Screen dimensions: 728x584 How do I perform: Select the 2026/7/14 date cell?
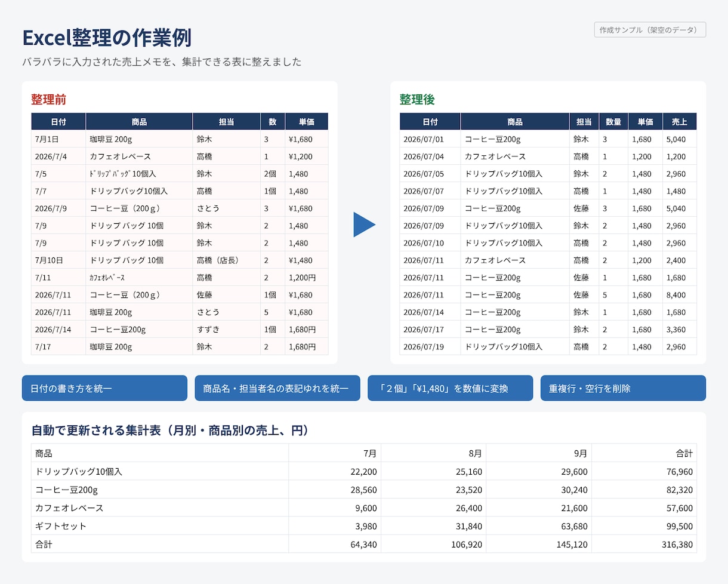point(58,330)
